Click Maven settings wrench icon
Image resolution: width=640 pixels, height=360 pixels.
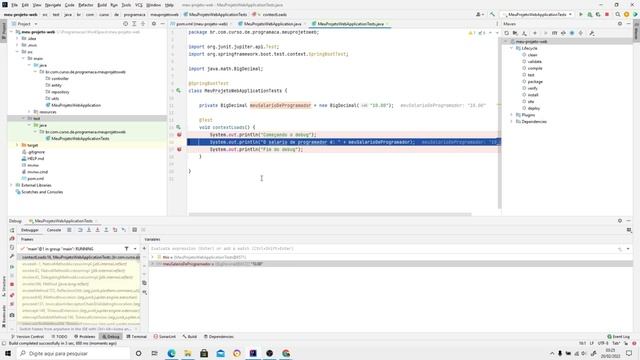[x=592, y=33]
